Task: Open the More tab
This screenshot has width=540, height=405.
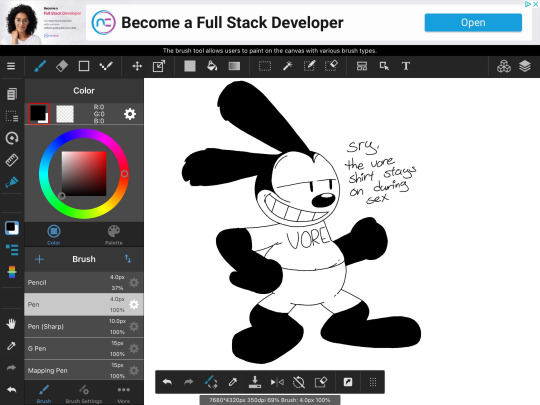Action: click(124, 394)
